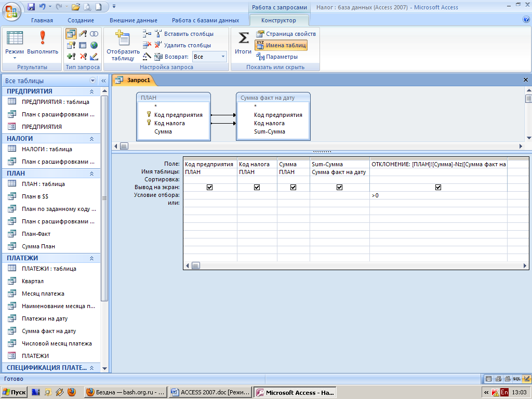
Task: Open the Office button menu
Action: point(11,11)
